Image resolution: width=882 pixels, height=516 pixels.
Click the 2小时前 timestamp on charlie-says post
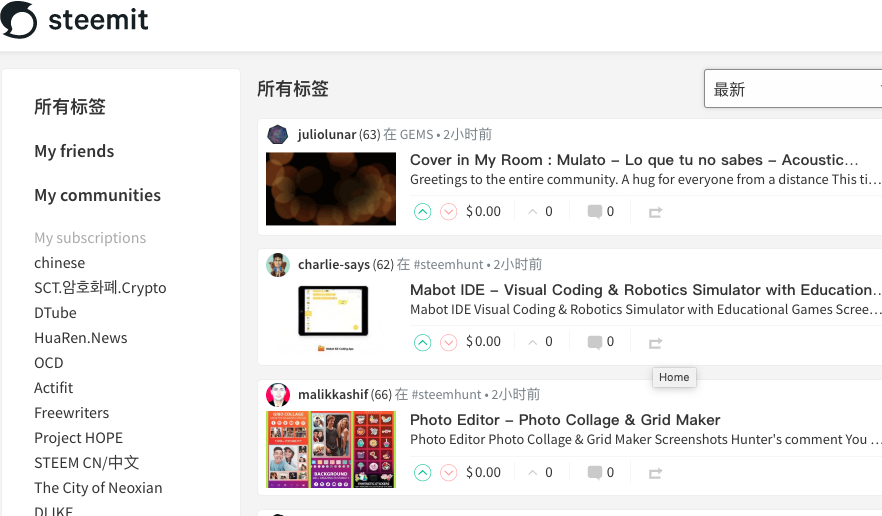pos(518,264)
